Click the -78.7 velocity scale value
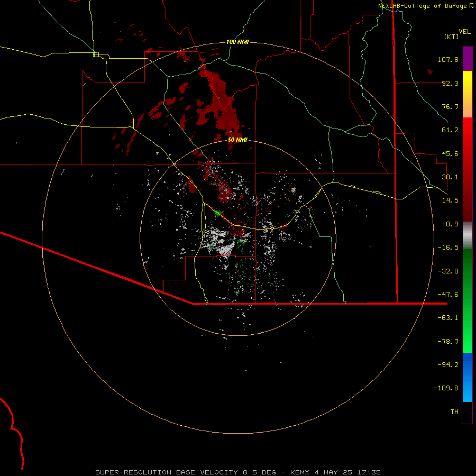This screenshot has height=476, width=476. click(448, 342)
